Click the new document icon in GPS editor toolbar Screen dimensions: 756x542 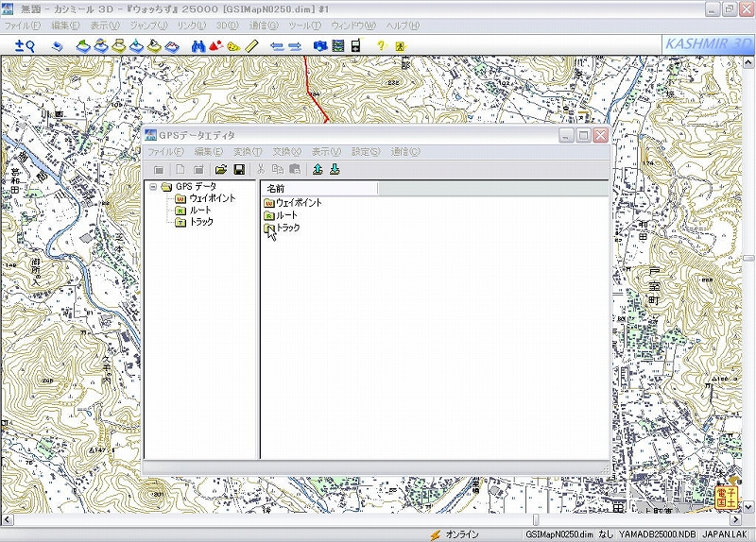pyautogui.click(x=180, y=169)
